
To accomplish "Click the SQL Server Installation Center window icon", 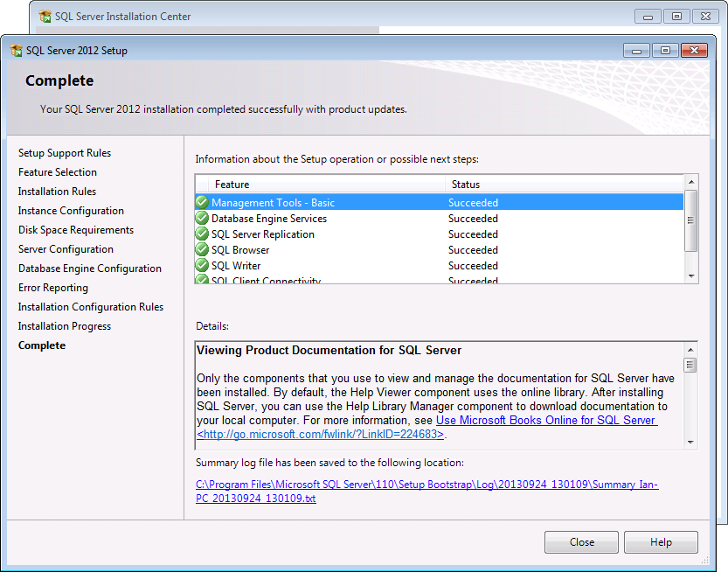I will click(x=45, y=17).
